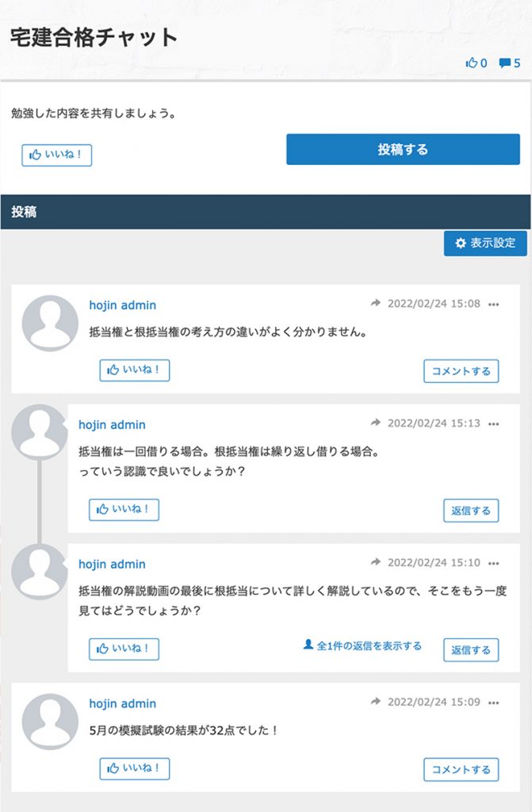Open the three-dot menu on the 15:10 reply
This screenshot has height=812, width=532.
(494, 564)
